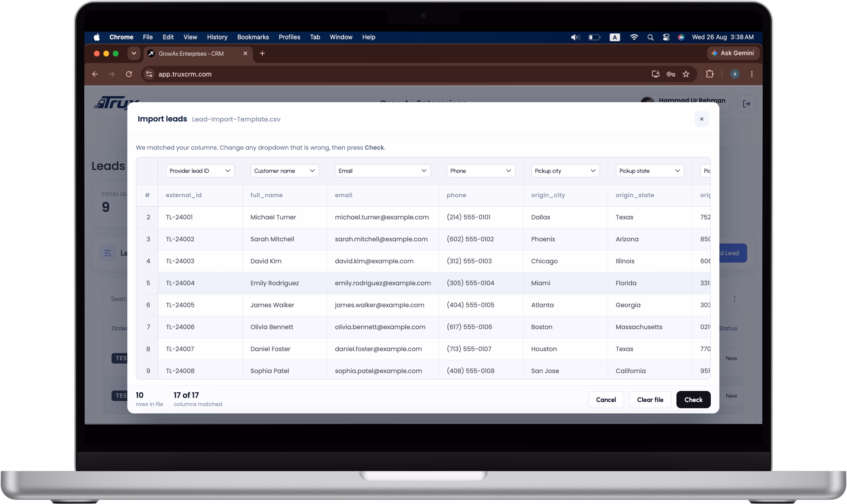
Task: Open the Customer name mapping dropdown
Action: 285,170
